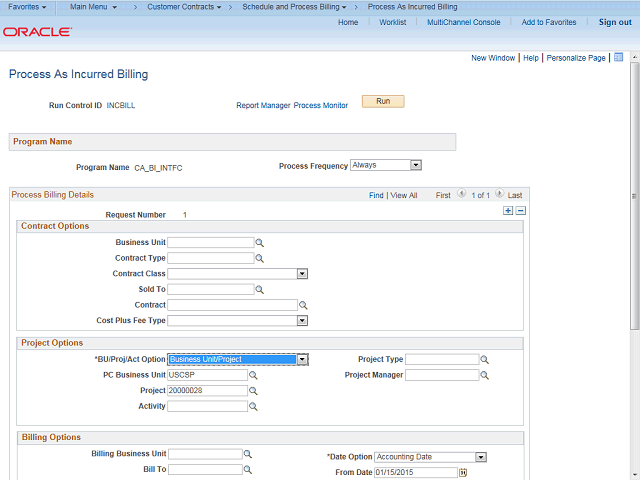Image resolution: width=640 pixels, height=480 pixels.
Task: Click the Sign out link
Action: 614,22
